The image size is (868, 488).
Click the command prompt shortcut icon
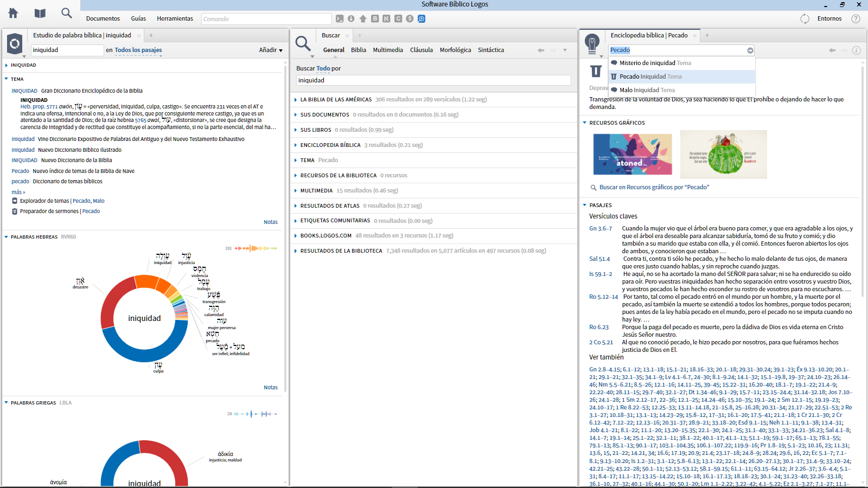click(340, 18)
